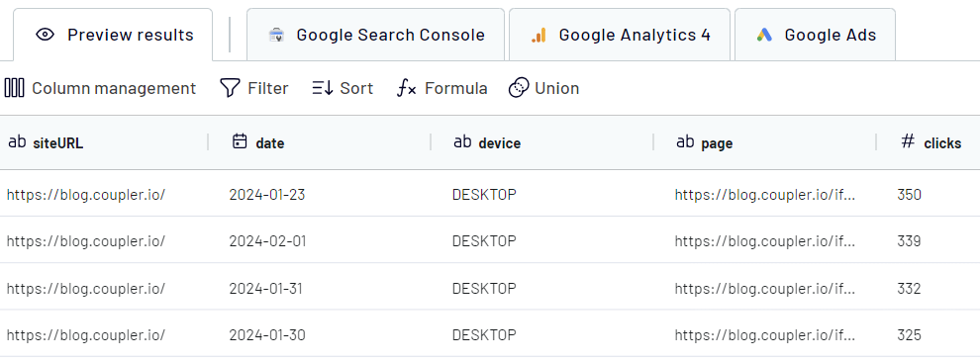Click the Google Search Console icon
This screenshot has height=362, width=980.
pyautogui.click(x=275, y=35)
